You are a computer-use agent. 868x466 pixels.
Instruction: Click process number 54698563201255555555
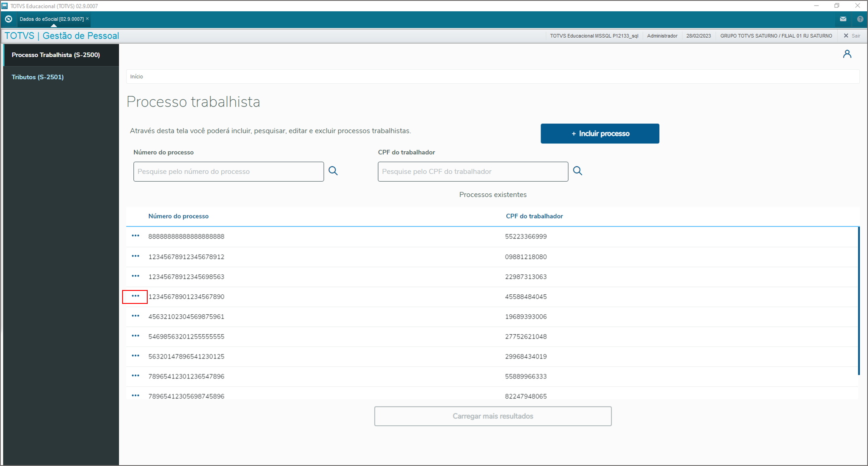pyautogui.click(x=186, y=337)
